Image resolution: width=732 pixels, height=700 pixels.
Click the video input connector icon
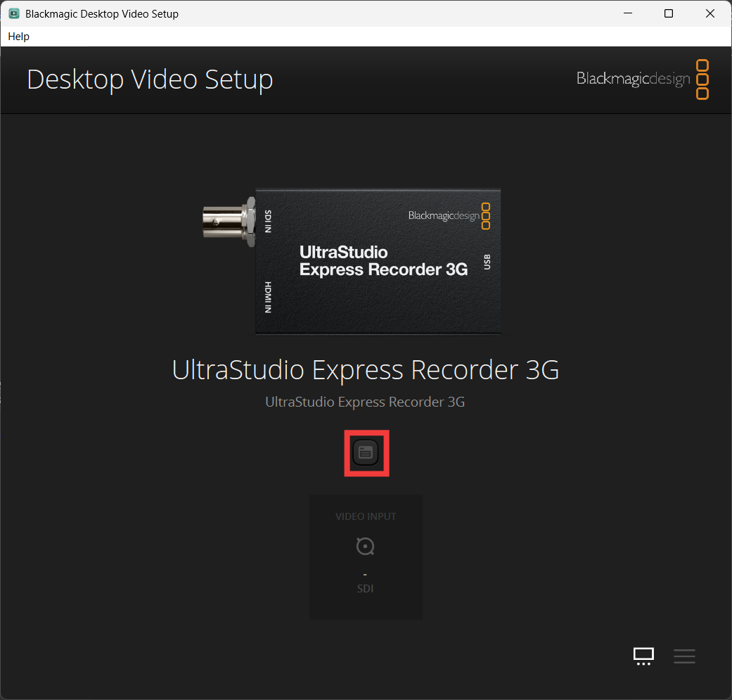365,546
